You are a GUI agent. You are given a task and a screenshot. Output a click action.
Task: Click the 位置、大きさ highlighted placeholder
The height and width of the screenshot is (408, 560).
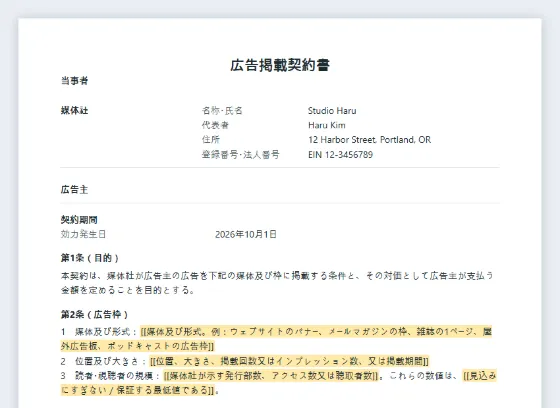[x=289, y=361]
